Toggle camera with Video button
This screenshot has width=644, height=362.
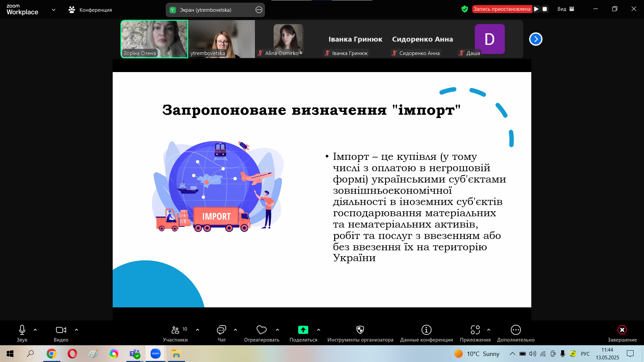61,330
